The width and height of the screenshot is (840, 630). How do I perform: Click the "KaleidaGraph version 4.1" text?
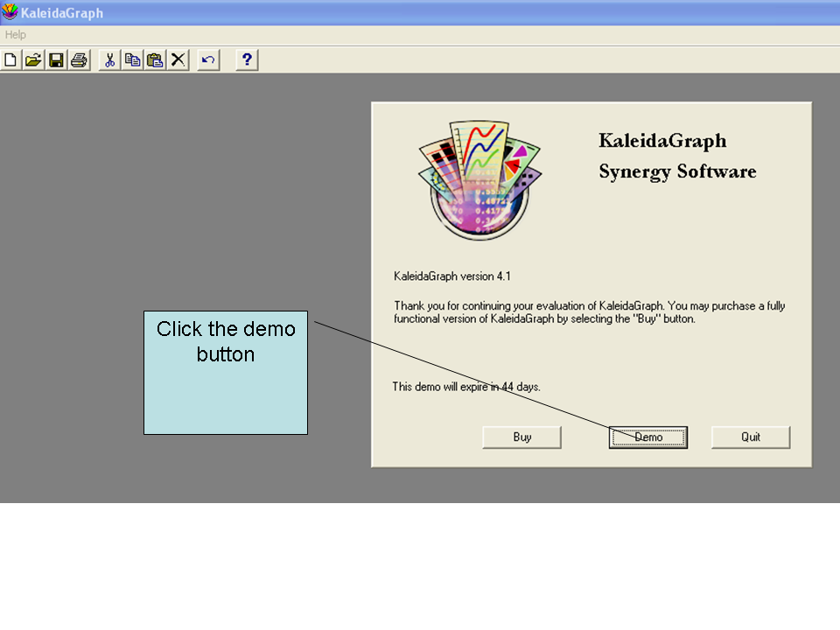pos(452,276)
